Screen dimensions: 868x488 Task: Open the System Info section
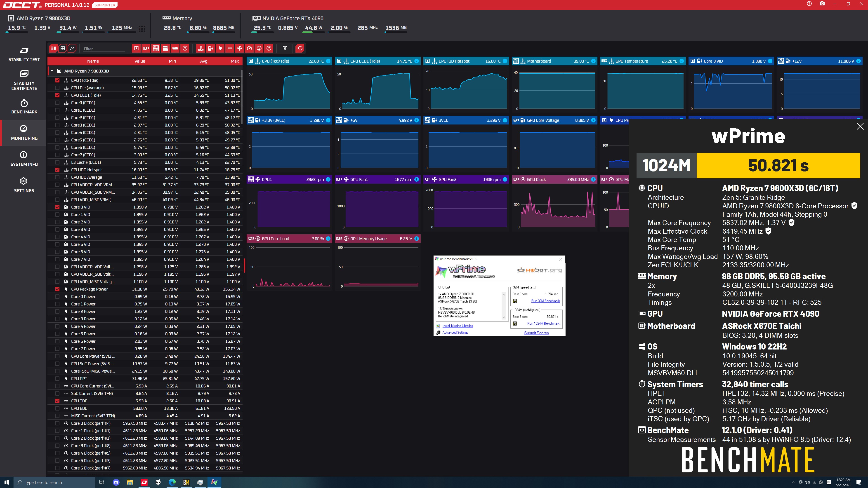click(x=24, y=159)
